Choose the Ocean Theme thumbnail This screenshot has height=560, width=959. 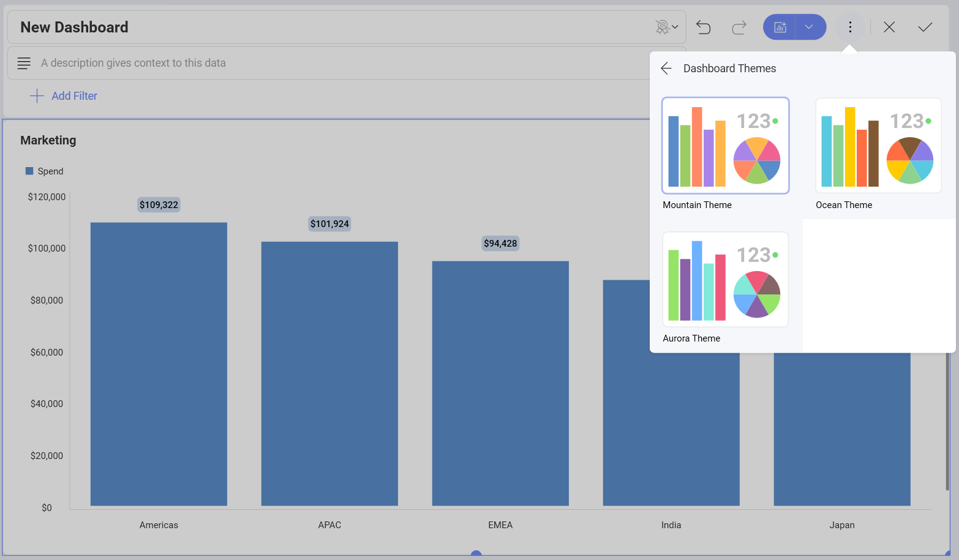point(878,146)
